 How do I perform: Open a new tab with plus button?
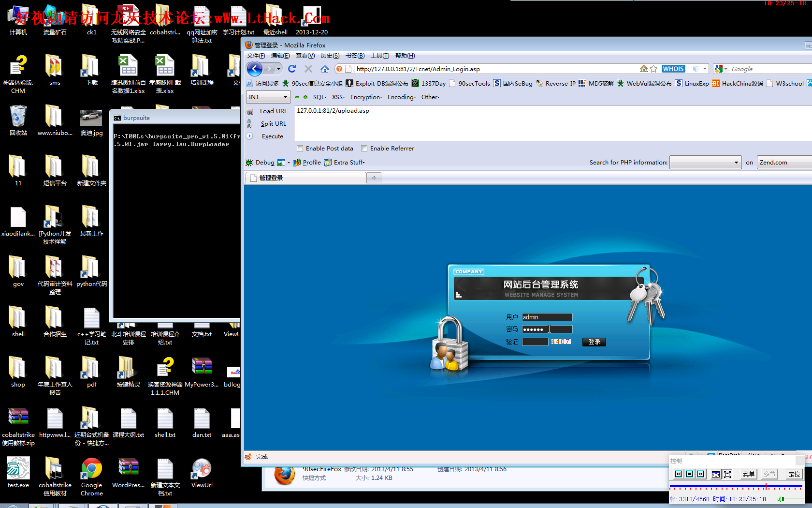[374, 178]
